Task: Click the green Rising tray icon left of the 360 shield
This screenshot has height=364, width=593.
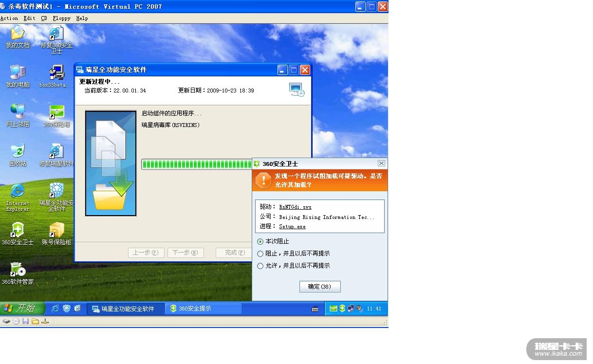Action: [x=334, y=309]
